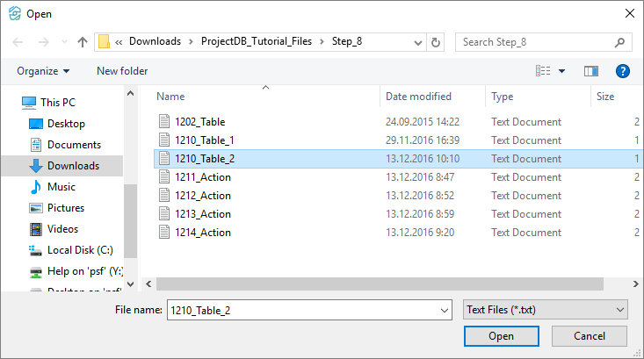The width and height of the screenshot is (644, 359).
Task: Select the 1214_Action text file
Action: coord(202,233)
